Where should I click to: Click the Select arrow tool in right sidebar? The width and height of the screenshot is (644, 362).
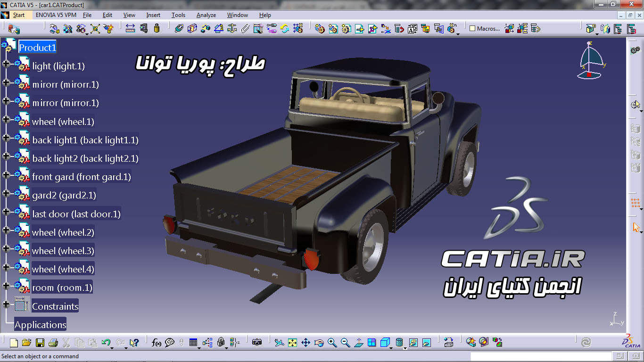(636, 227)
